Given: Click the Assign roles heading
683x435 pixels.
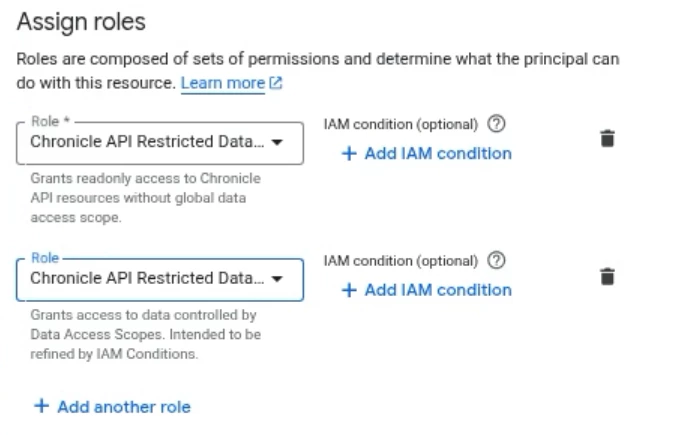Looking at the screenshot, I should coord(81,21).
